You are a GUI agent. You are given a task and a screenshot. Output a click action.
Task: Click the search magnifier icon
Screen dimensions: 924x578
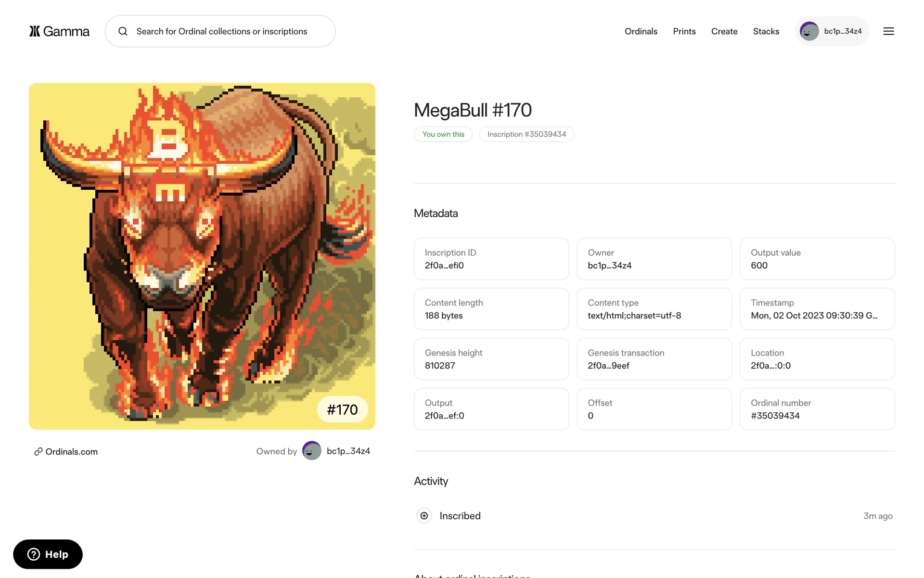123,31
